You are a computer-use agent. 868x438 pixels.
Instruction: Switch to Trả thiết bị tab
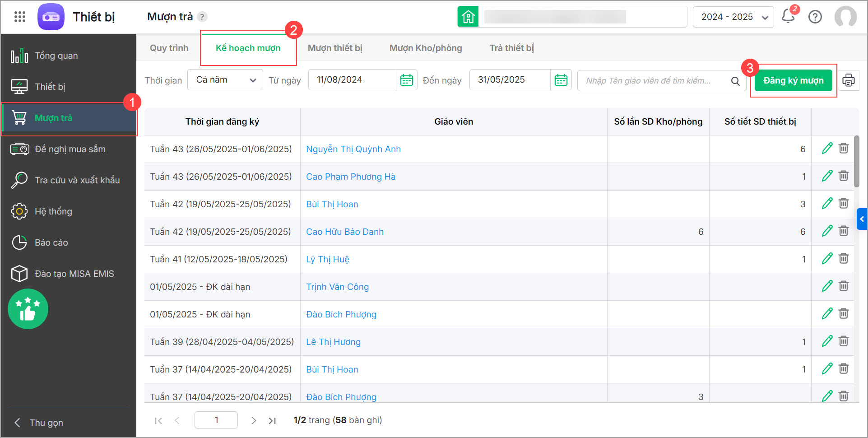(x=511, y=48)
